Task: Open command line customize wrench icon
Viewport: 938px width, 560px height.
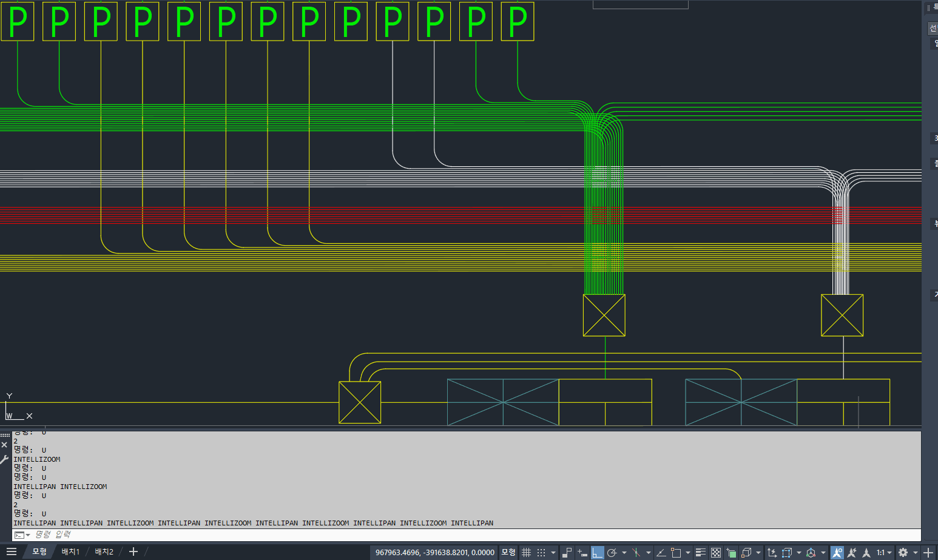Action: point(5,459)
